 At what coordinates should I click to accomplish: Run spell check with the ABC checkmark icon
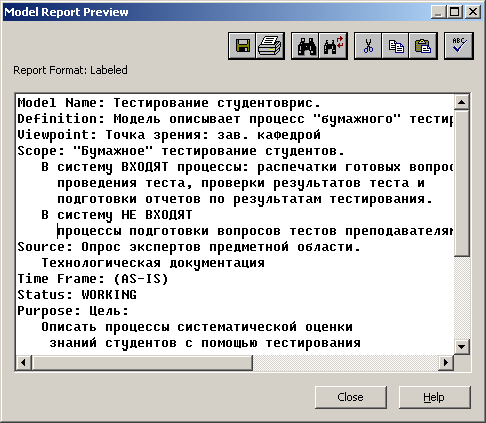(x=459, y=46)
